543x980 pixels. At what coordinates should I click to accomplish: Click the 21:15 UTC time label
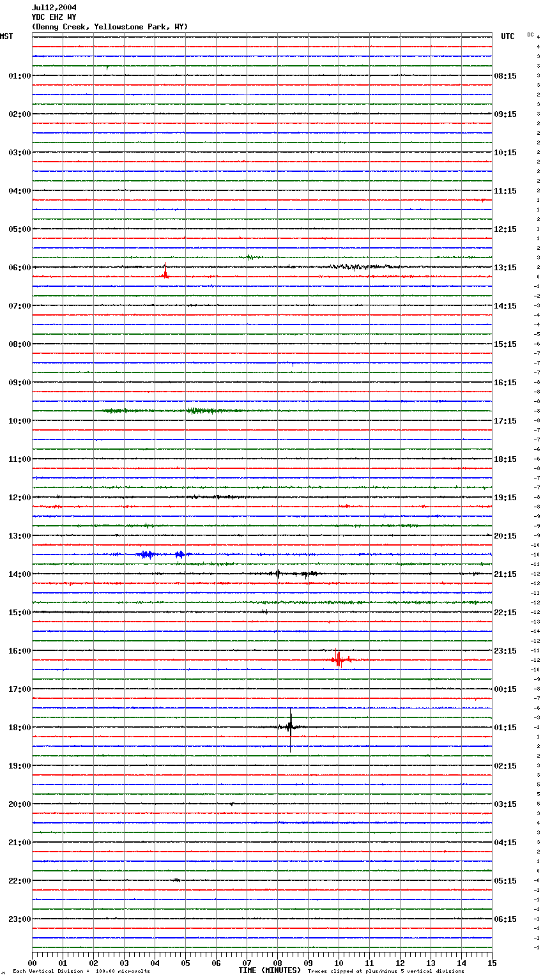505,574
